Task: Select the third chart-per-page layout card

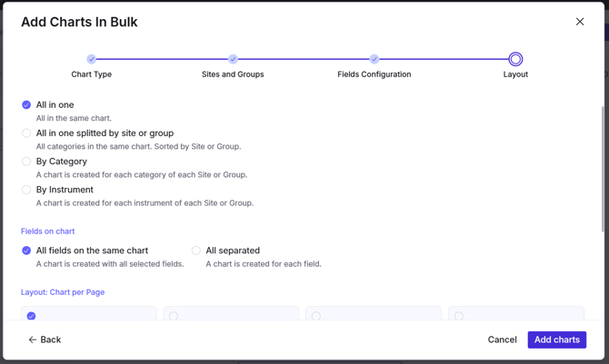Action: point(374,313)
